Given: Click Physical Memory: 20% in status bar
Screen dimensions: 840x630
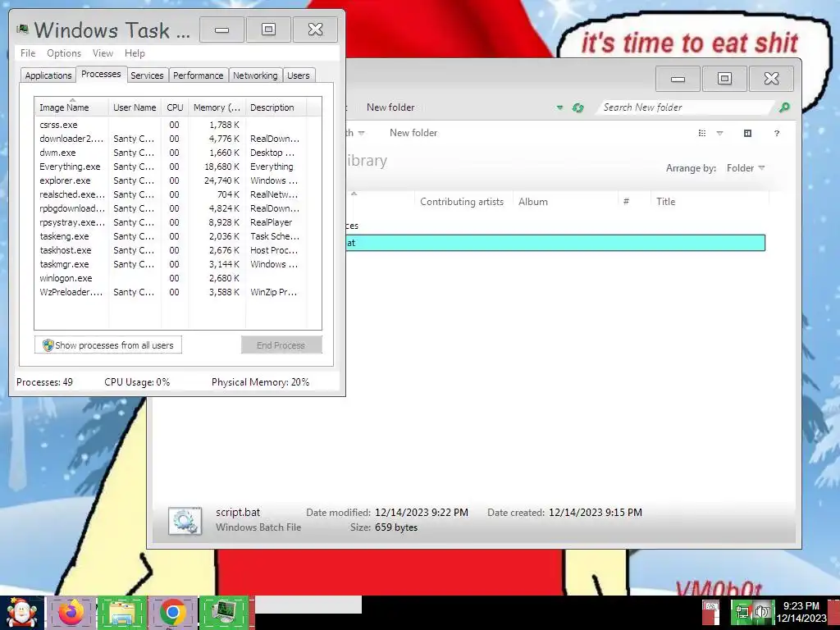Looking at the screenshot, I should point(260,382).
